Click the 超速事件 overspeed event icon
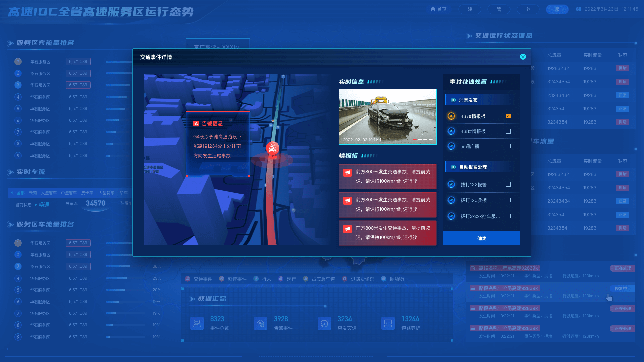Image resolution: width=644 pixels, height=362 pixels. (221, 279)
